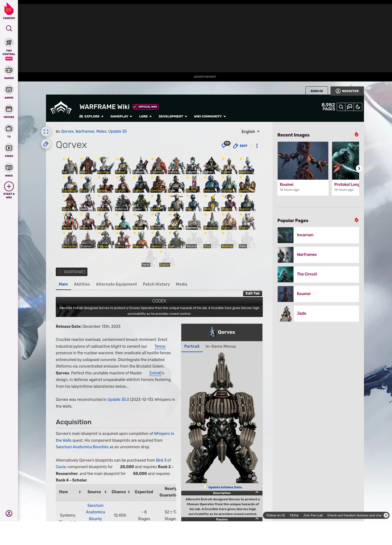Expand page with fullscreen icon
The image size is (392, 545).
click(x=46, y=132)
